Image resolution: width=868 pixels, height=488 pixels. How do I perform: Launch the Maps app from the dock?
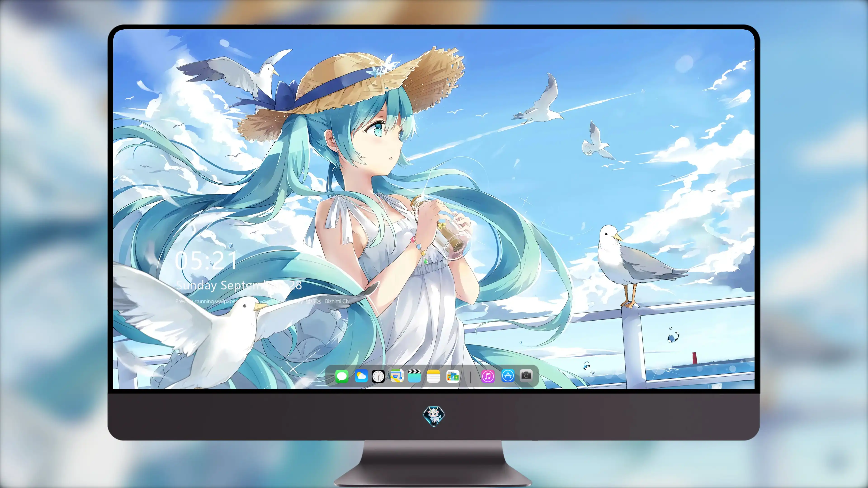point(397,376)
